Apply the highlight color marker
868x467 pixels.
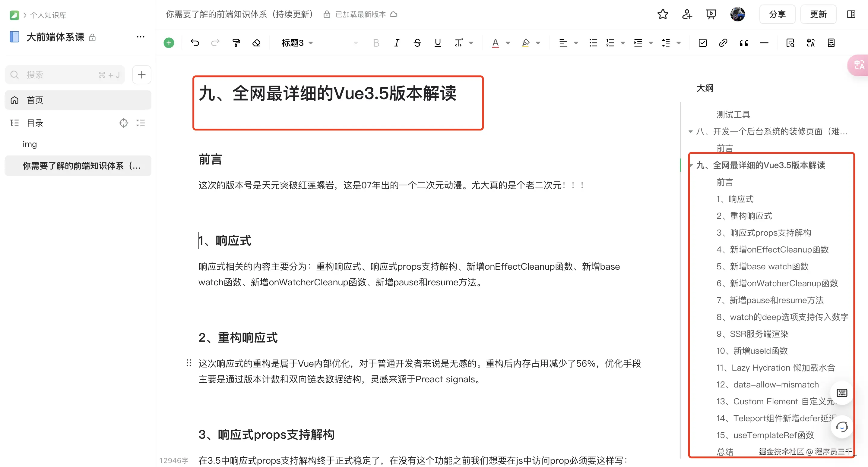click(x=526, y=43)
